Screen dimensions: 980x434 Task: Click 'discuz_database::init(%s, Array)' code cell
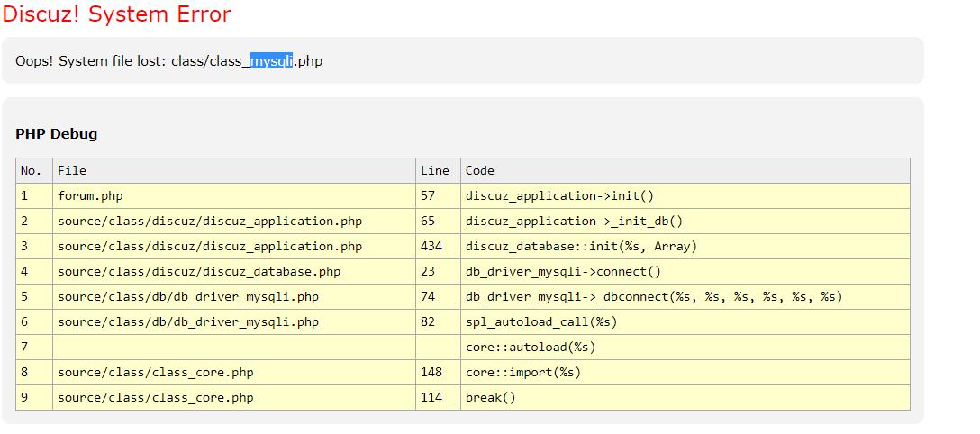click(x=685, y=246)
